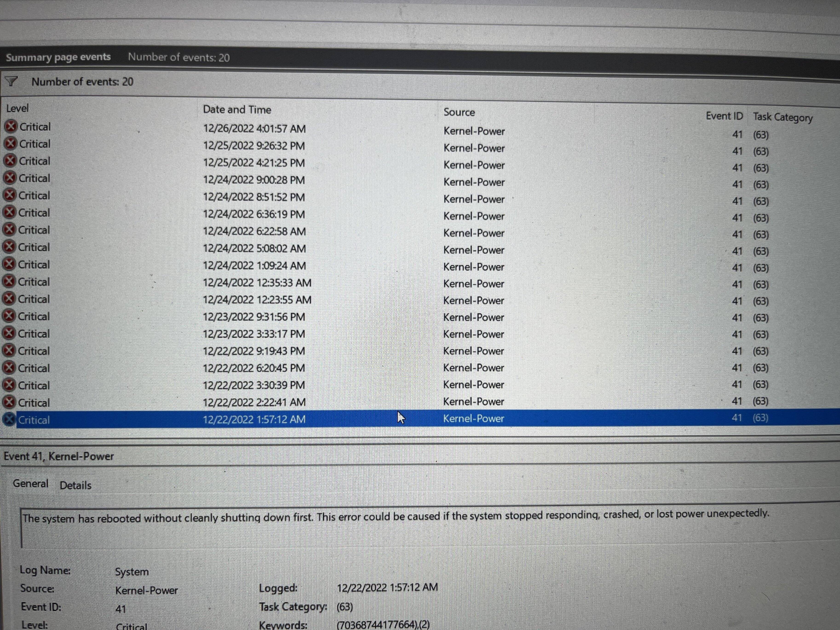Sort by Level column header

click(17, 108)
